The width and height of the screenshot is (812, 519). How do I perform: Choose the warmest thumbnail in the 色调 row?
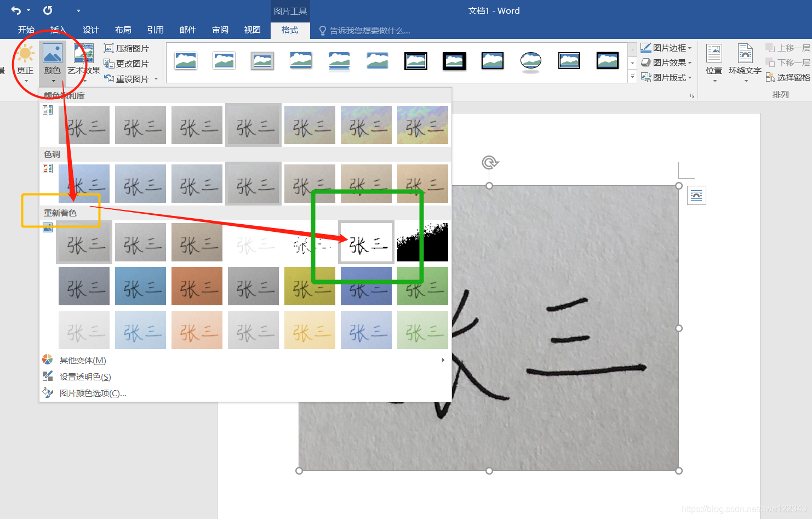422,184
